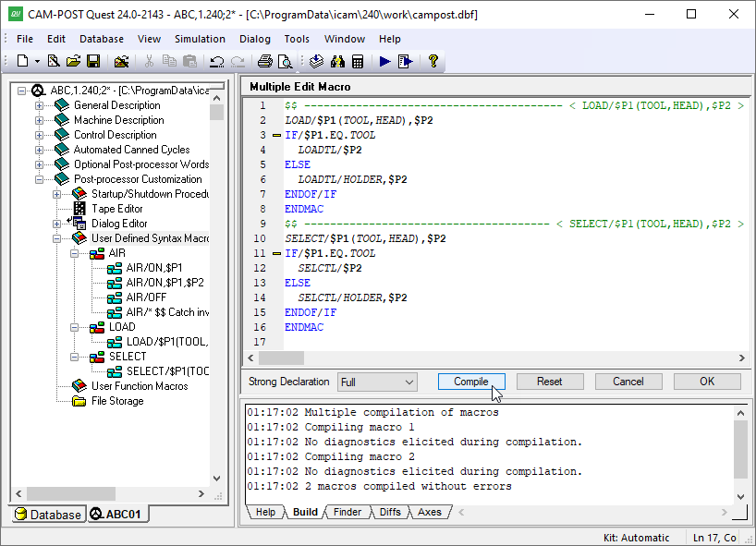Expand the Control Description node
The width and height of the screenshot is (756, 546).
pos(39,136)
